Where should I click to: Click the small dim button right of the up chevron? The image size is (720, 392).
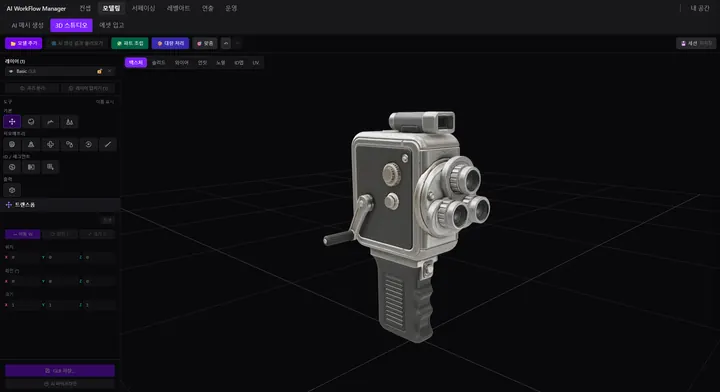click(237, 43)
